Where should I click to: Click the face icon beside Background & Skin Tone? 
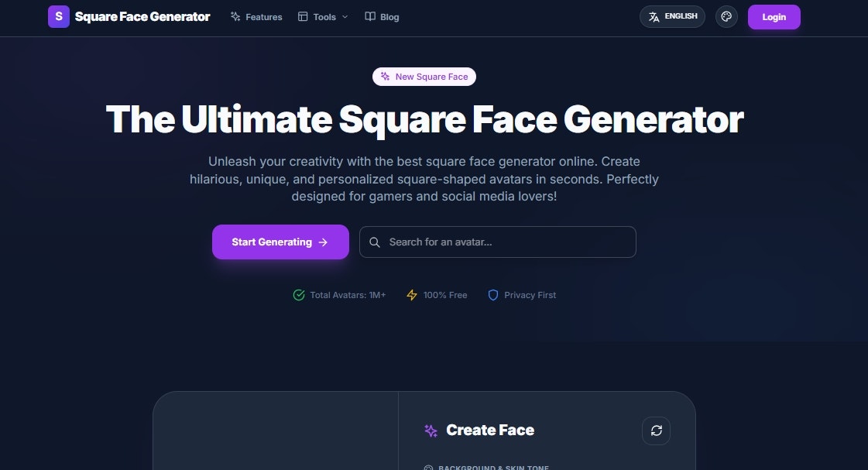(x=429, y=467)
